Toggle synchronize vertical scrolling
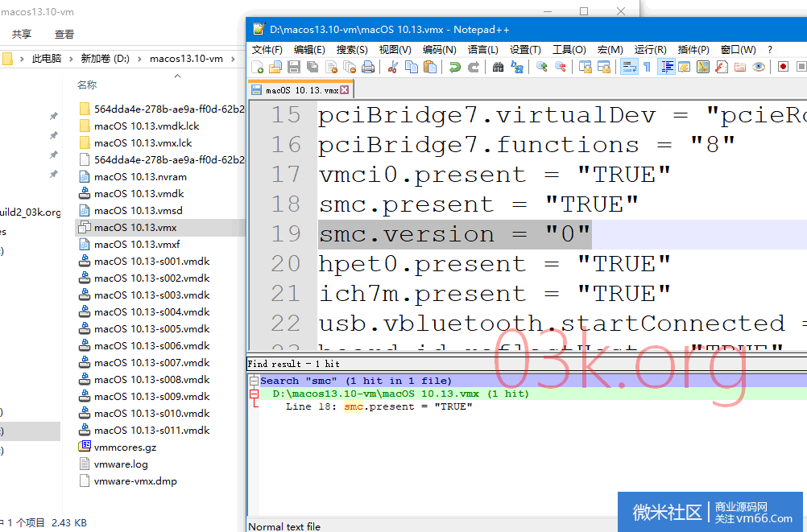The width and height of the screenshot is (807, 532). [x=586, y=67]
